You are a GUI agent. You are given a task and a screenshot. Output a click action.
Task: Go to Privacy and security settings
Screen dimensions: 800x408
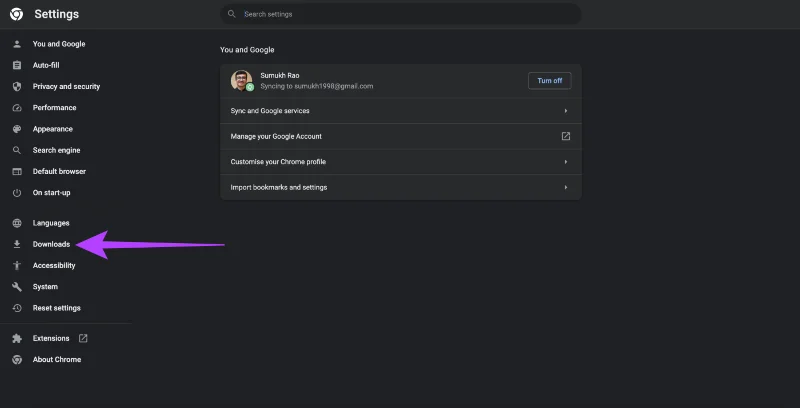click(x=66, y=87)
